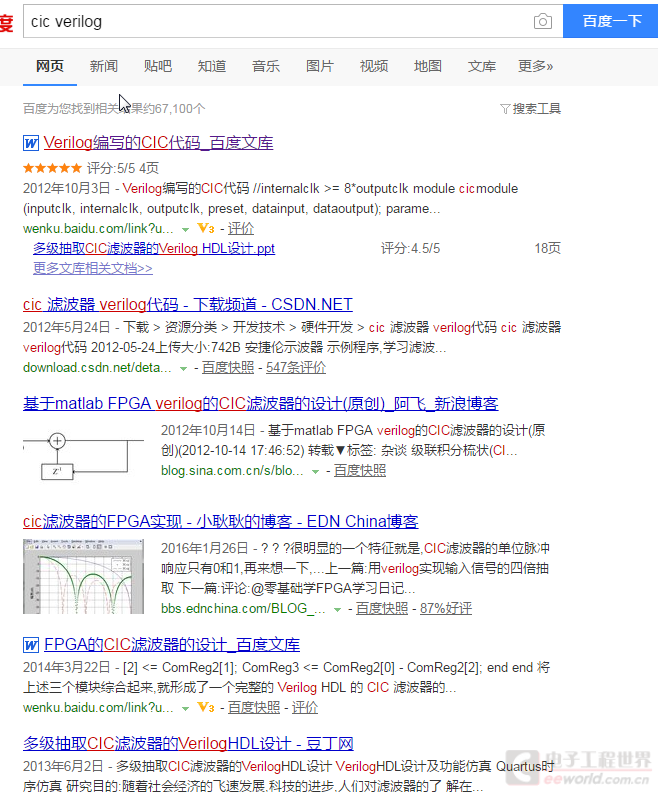Image resolution: width=658 pixels, height=792 pixels.
Task: Open 百度快照 for the CSDN result
Action: [228, 368]
